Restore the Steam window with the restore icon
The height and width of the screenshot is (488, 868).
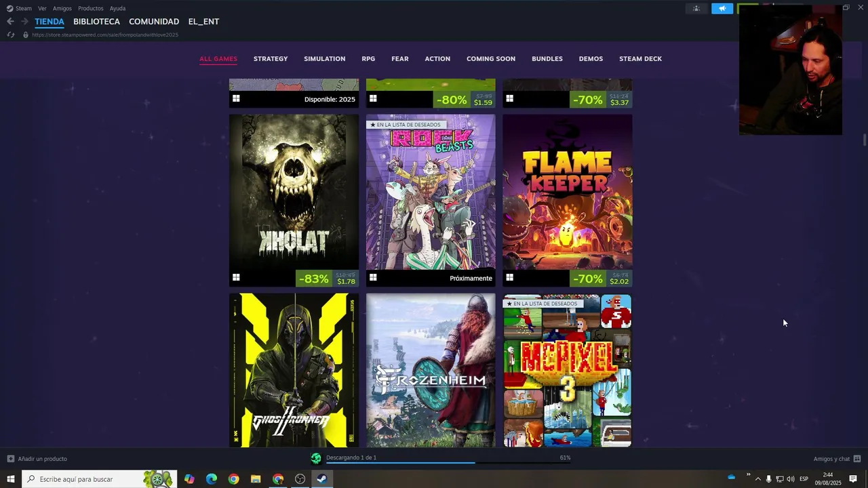pyautogui.click(x=846, y=7)
